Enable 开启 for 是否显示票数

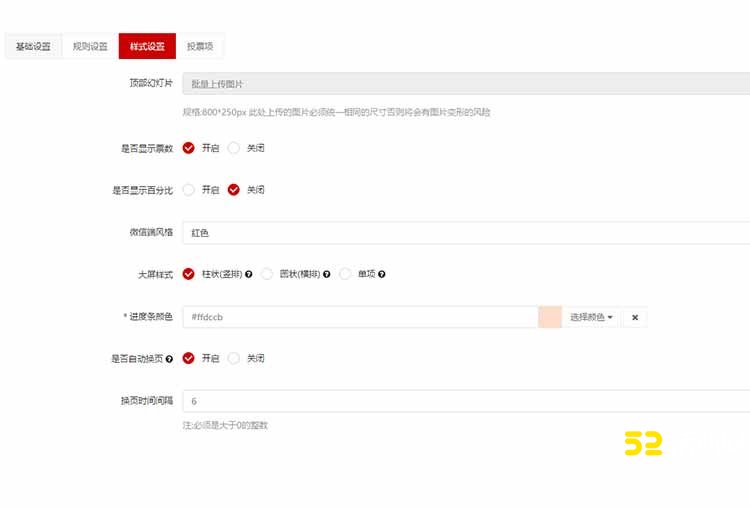pyautogui.click(x=189, y=148)
